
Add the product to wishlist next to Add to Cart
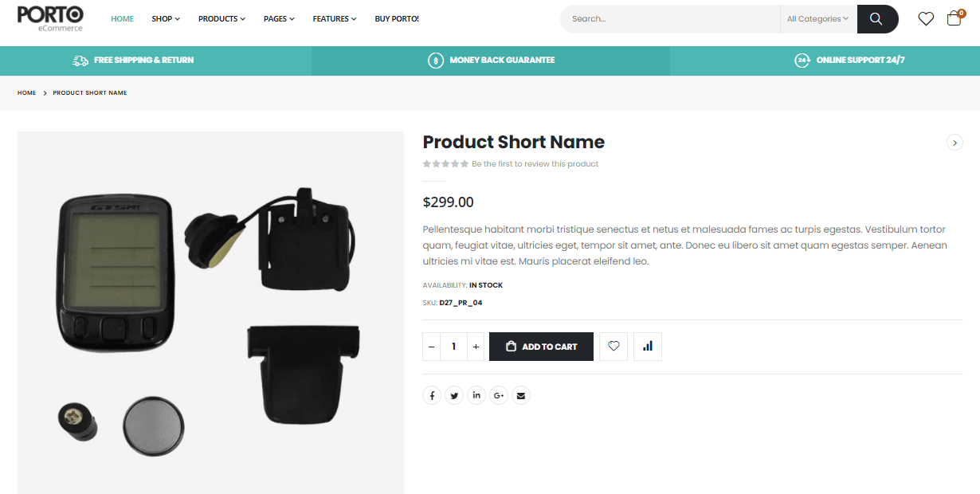[613, 346]
